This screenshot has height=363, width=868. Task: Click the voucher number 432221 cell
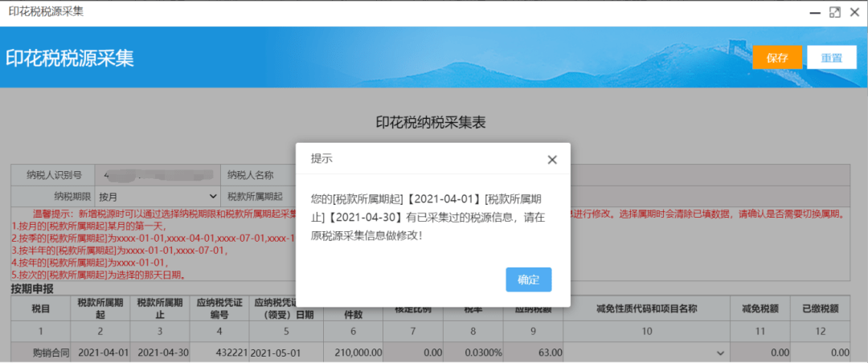(x=219, y=352)
